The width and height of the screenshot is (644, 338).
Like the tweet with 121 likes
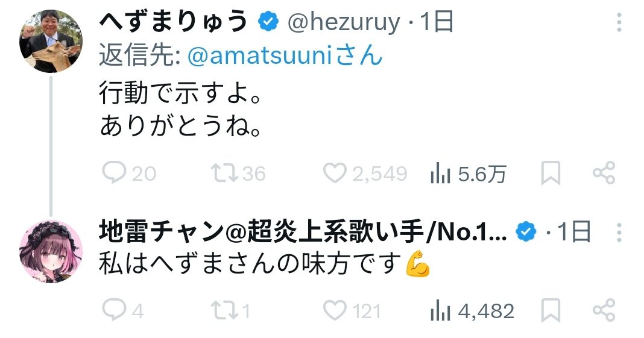click(x=334, y=310)
